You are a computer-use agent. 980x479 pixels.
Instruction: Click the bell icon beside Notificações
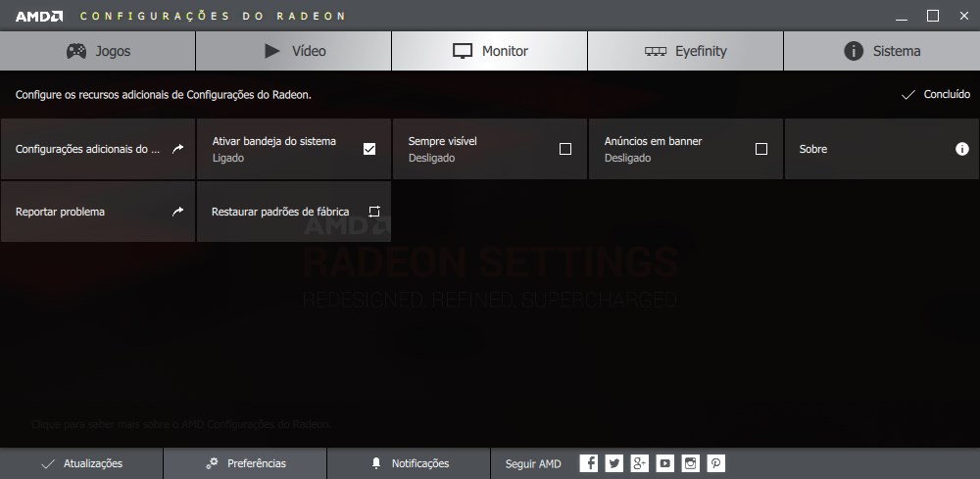[x=376, y=463]
